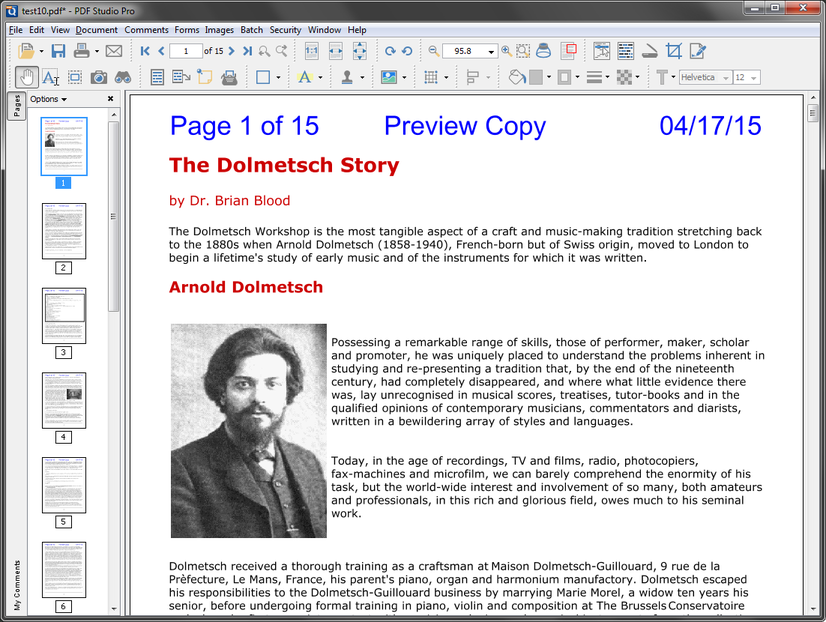
Task: Take a snapshot with the camera tool
Action: click(x=99, y=77)
